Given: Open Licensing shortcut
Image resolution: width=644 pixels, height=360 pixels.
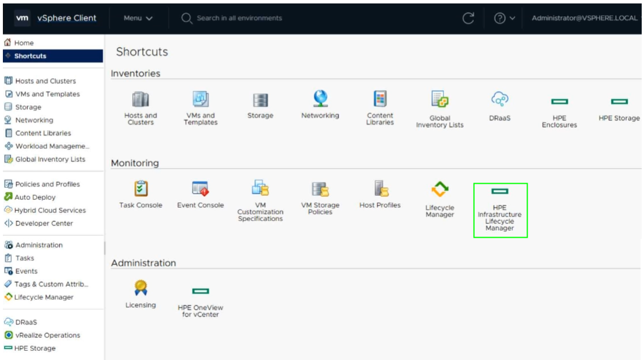Looking at the screenshot, I should pos(140,294).
